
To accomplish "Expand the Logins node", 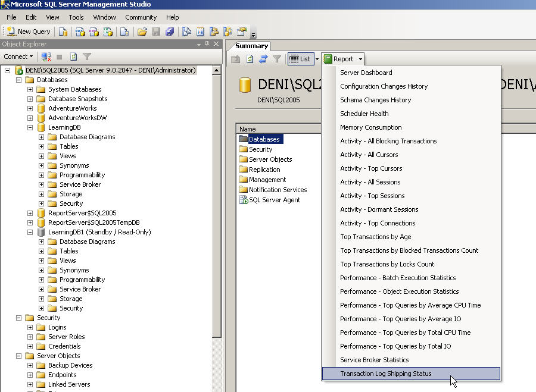I will [x=30, y=328].
